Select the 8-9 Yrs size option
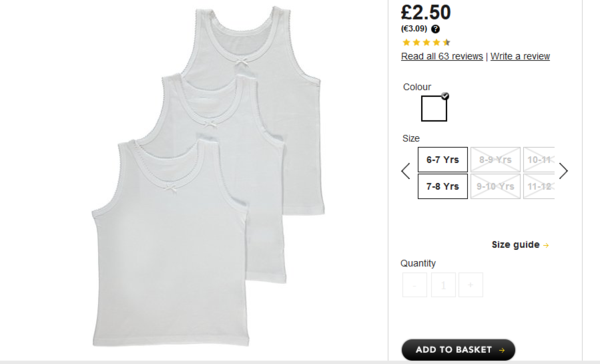 pyautogui.click(x=495, y=160)
